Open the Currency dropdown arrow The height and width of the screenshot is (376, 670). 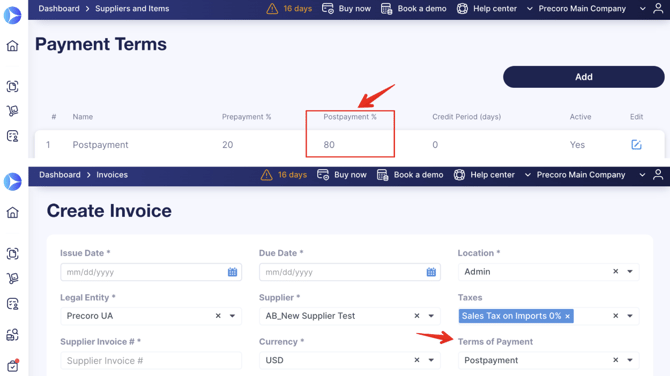click(431, 360)
